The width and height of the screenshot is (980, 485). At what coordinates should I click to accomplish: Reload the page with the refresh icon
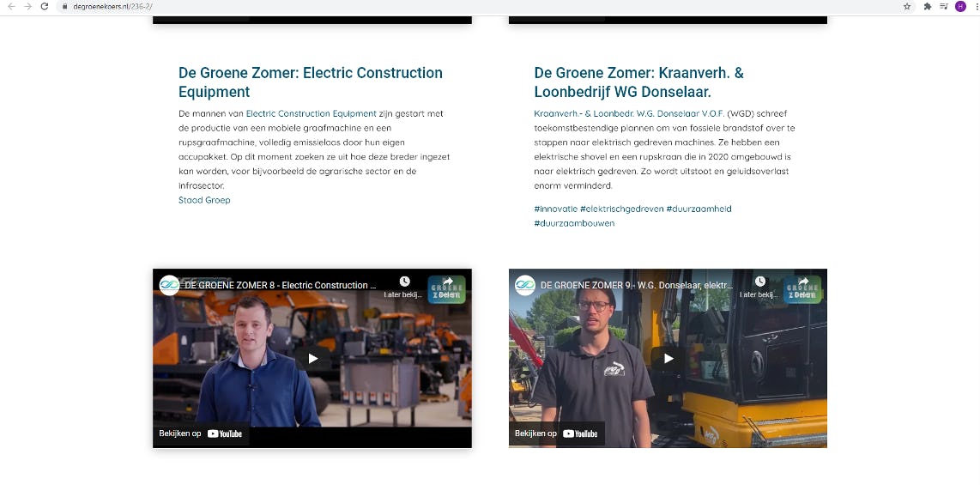tap(45, 6)
